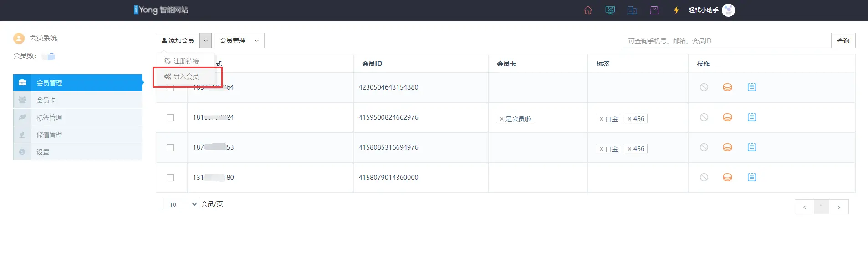Click the disable icon for member 4158085316694976
The image size is (868, 269).
point(704,147)
